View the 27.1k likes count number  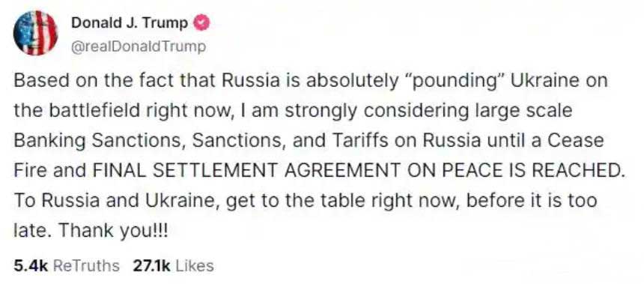151,265
